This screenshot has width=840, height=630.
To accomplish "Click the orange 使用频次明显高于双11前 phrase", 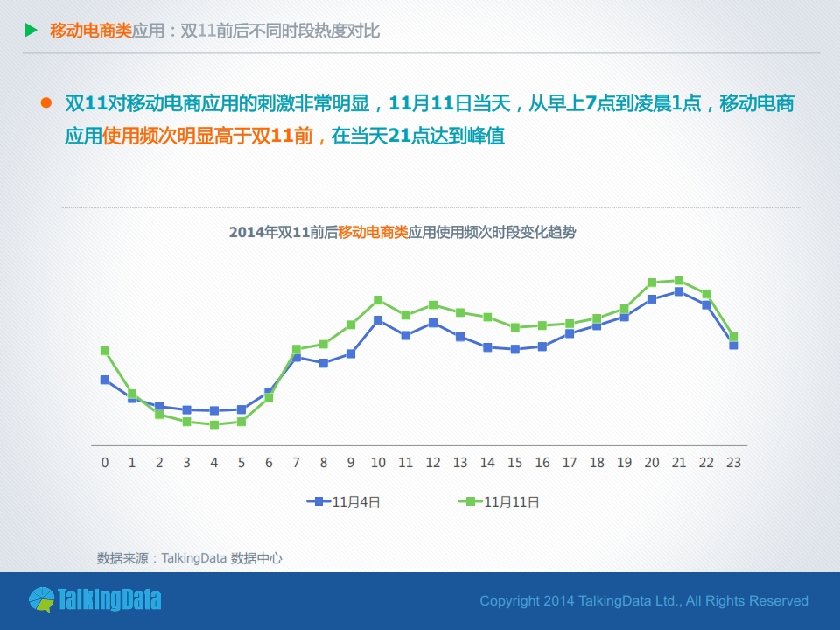I will click(x=208, y=136).
